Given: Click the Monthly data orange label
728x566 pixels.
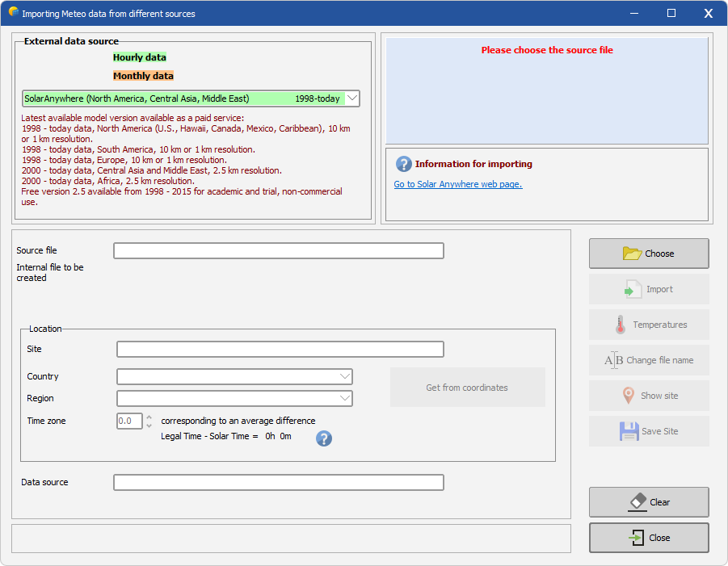Looking at the screenshot, I should tap(143, 76).
